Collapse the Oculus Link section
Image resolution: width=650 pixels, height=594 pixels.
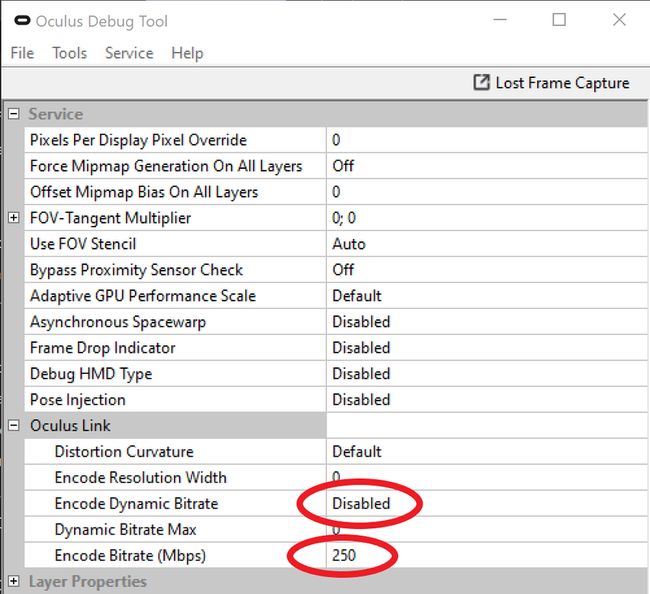point(14,426)
